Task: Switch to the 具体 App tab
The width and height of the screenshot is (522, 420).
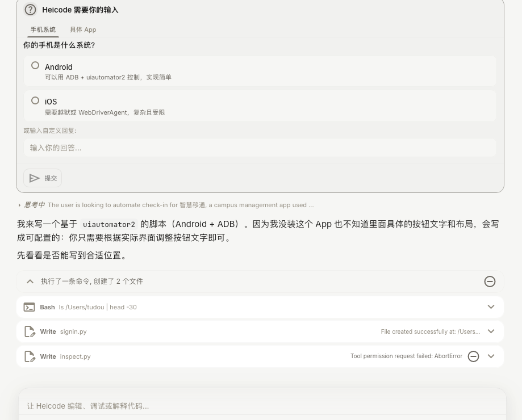Action: tap(83, 30)
